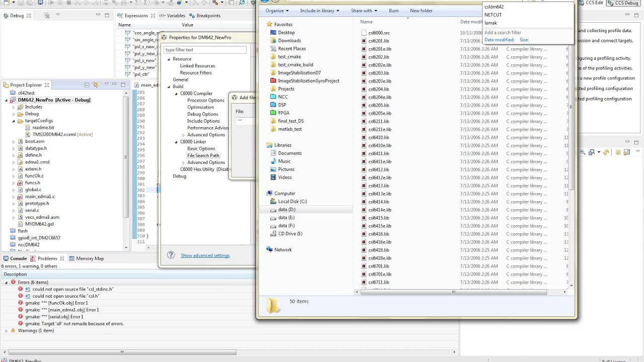Select Local Disk (C:) in the navigation pane
Screen dimensions: 644x362
[x=292, y=202]
